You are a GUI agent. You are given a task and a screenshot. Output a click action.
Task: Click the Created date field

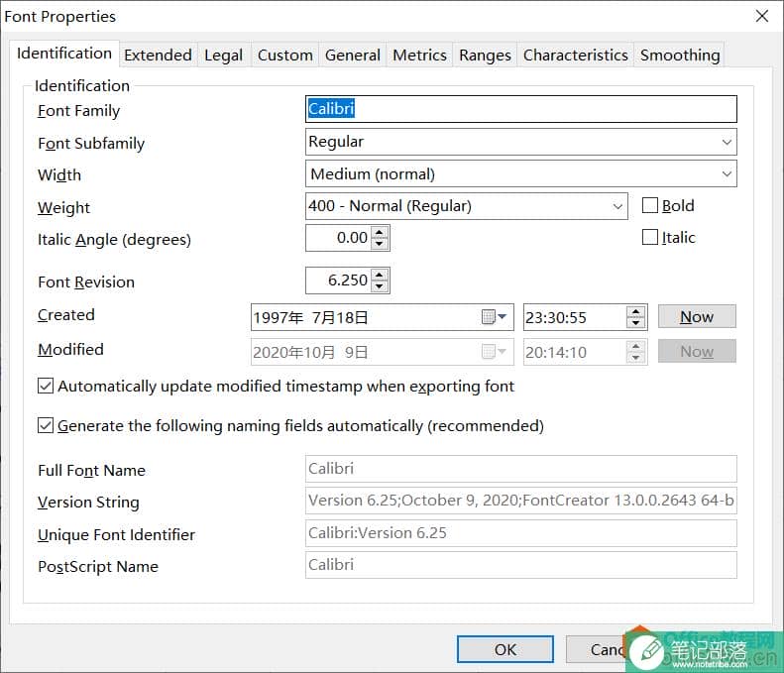coord(382,317)
